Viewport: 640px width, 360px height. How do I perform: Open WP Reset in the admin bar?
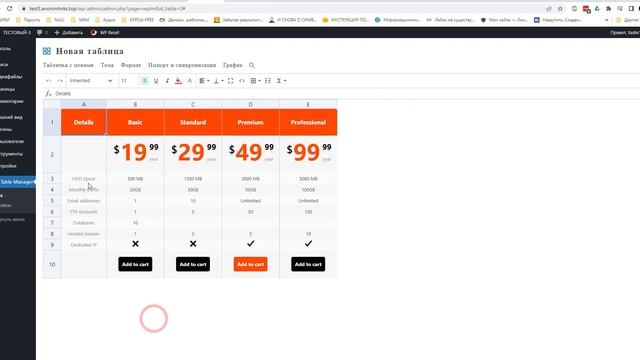[105, 32]
